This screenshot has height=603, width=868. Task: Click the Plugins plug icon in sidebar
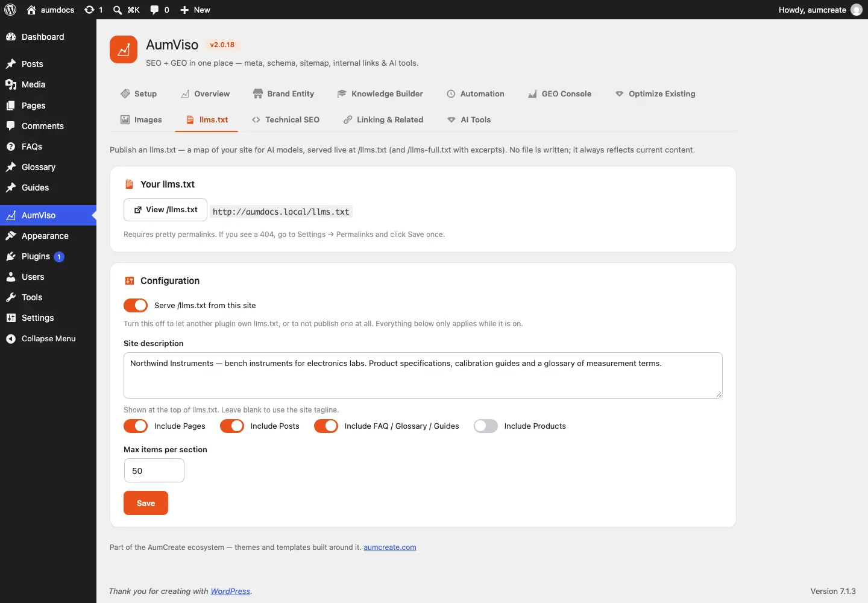(x=11, y=256)
